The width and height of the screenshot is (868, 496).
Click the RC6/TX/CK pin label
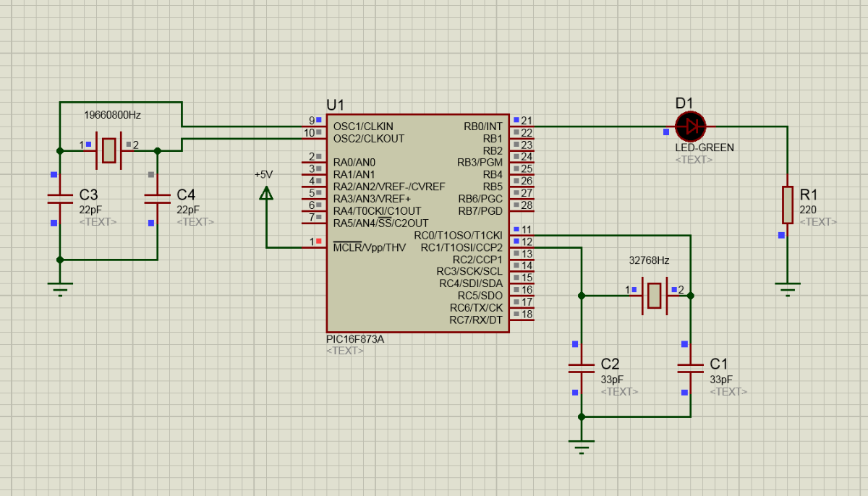[x=476, y=307]
